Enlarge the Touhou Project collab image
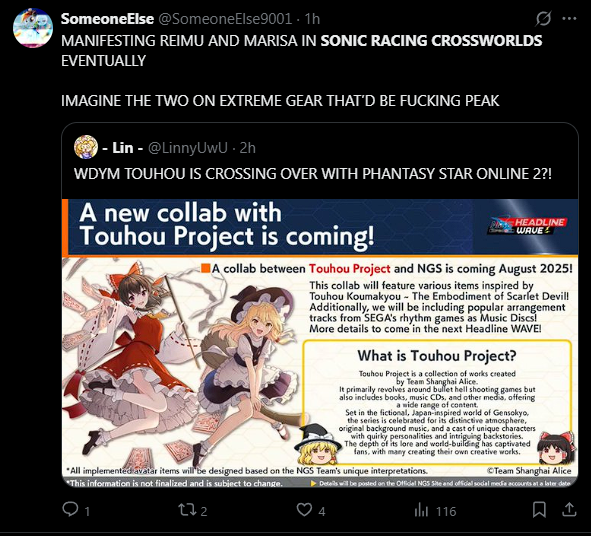Image resolution: width=591 pixels, height=536 pixels. (320, 343)
